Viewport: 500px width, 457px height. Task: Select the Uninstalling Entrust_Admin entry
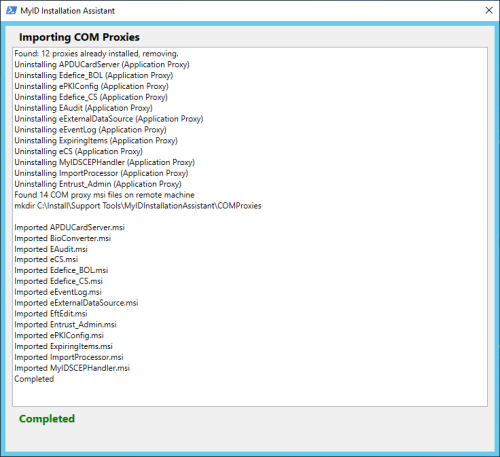click(98, 184)
